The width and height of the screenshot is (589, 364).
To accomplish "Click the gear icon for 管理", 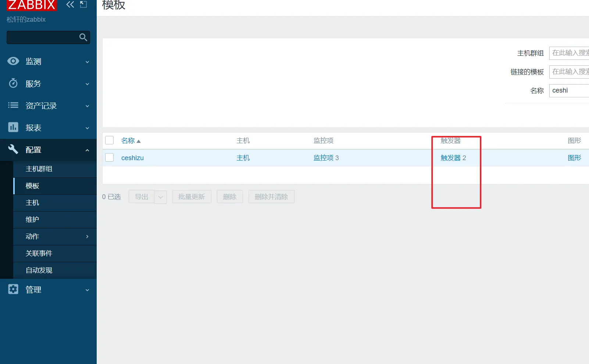I will (13, 289).
